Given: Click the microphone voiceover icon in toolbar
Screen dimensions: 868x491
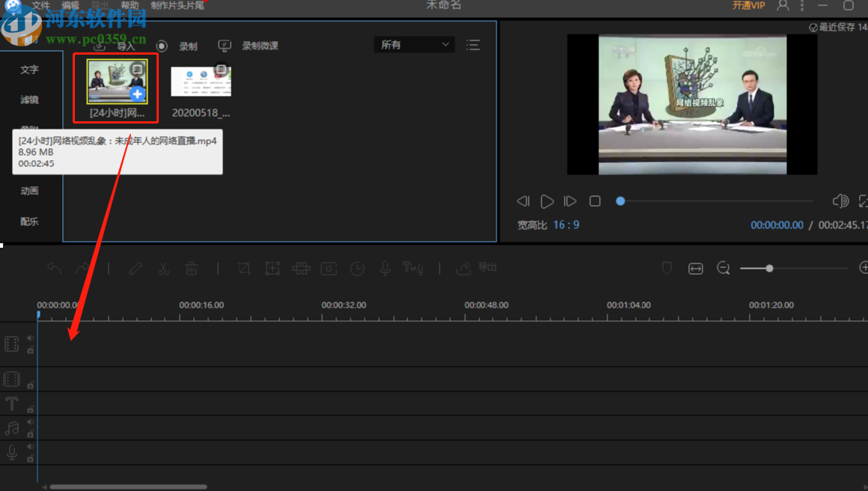Looking at the screenshot, I should 385,269.
